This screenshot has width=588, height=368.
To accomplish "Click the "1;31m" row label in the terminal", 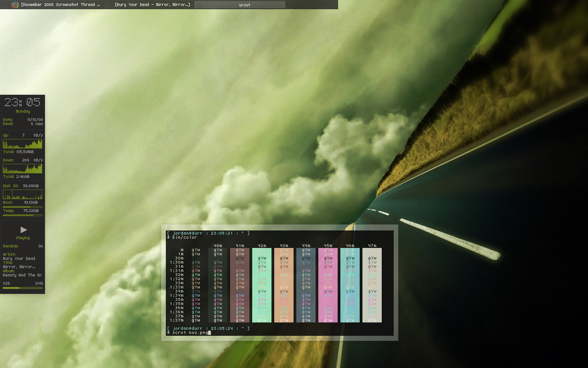I will (176, 270).
